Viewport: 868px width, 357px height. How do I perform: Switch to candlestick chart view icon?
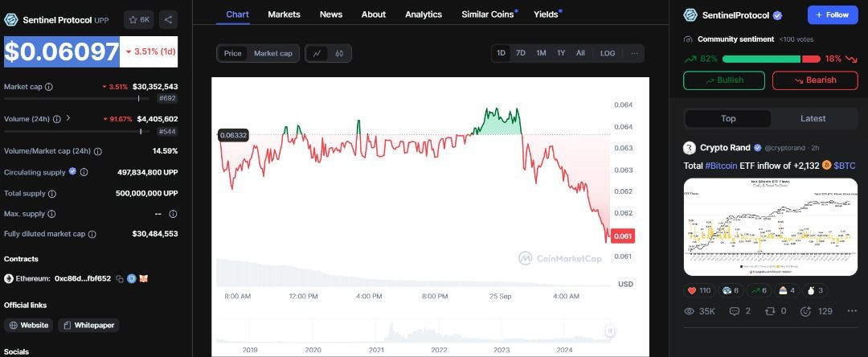pos(340,53)
